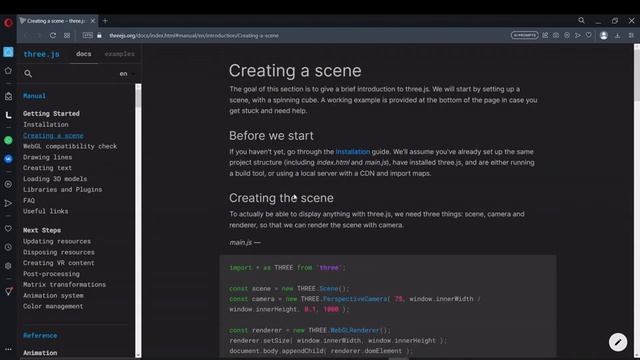The image size is (640, 360).
Task: Bookmark page with heart icon in address bar
Action: (x=589, y=36)
